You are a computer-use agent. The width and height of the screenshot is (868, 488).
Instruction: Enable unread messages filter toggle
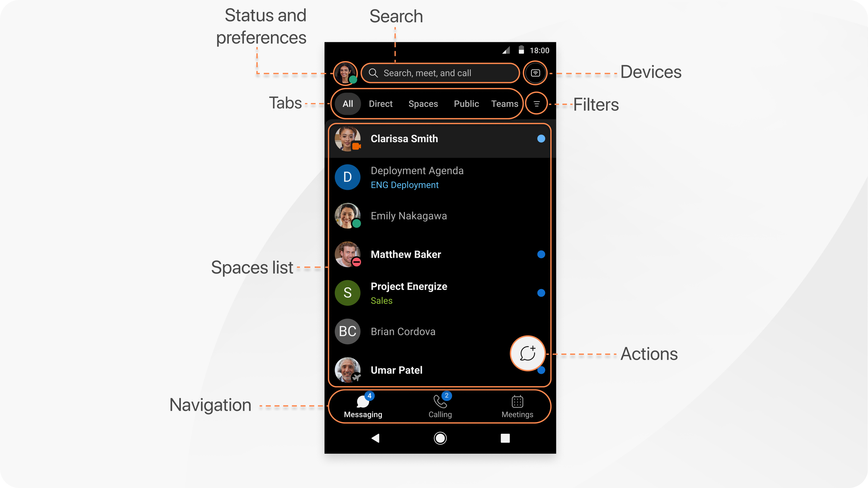point(535,104)
